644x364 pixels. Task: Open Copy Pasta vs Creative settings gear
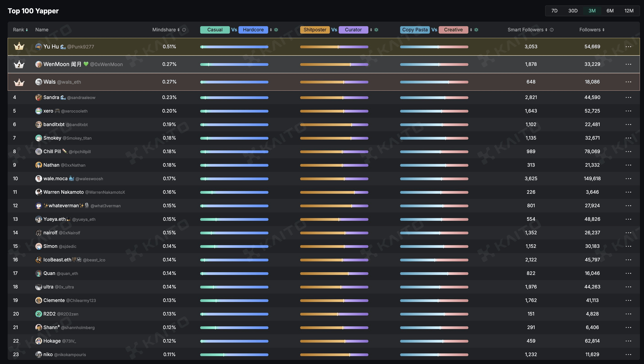coord(476,30)
